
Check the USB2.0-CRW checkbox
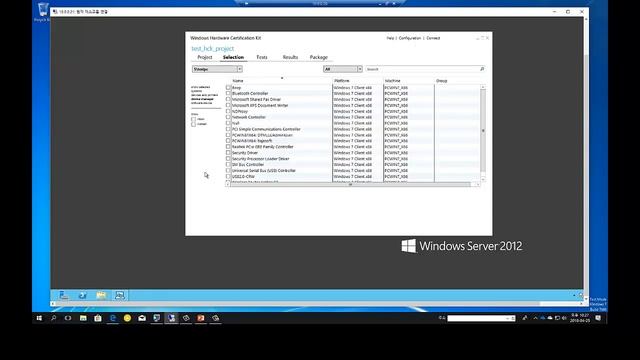(228, 176)
